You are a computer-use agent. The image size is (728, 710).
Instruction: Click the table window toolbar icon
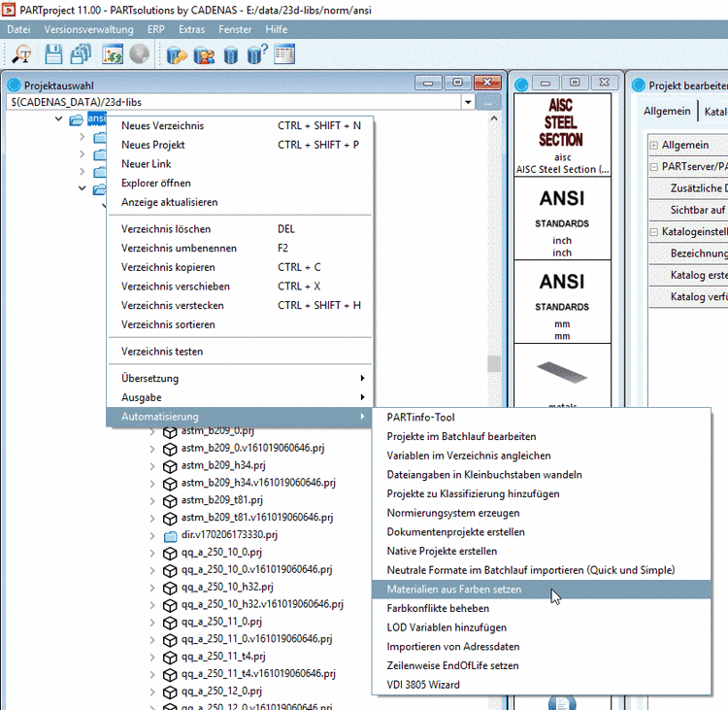click(x=284, y=54)
